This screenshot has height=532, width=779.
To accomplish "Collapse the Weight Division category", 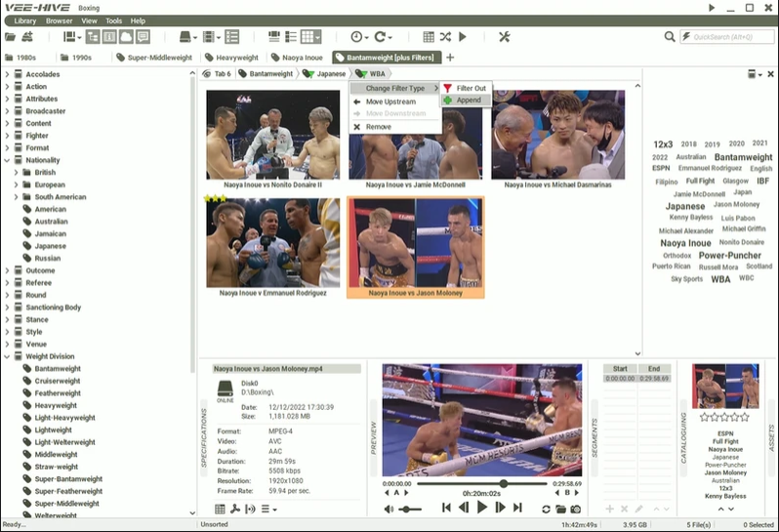I will point(7,356).
